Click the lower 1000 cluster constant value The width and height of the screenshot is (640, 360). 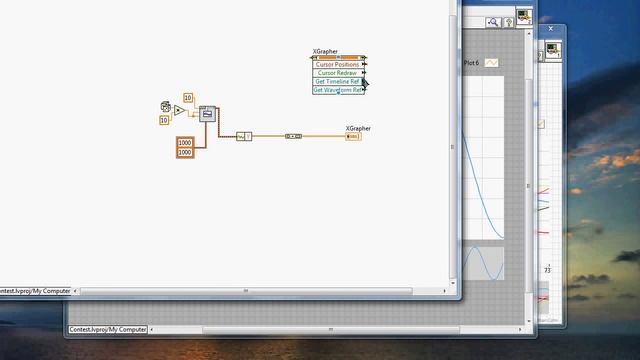pos(185,152)
